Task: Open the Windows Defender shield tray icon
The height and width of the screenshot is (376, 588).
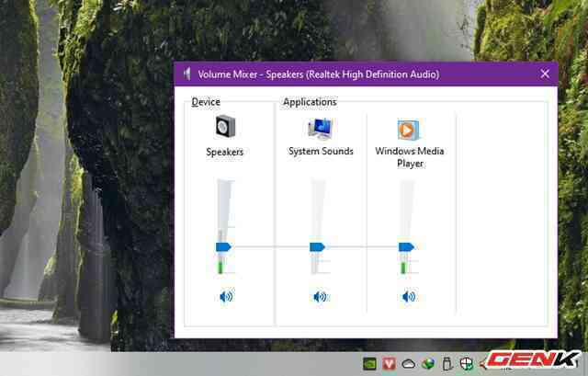Action: 466,364
